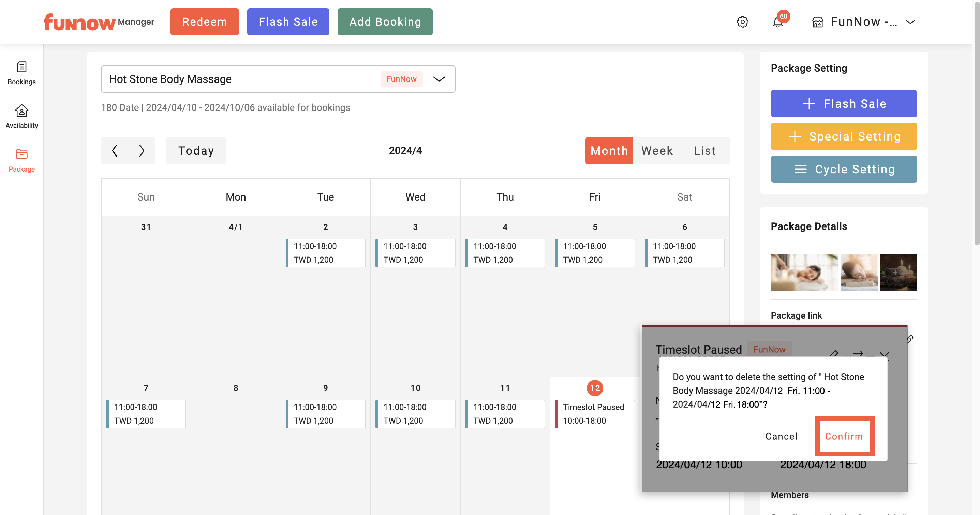
Task: Open the +2 more photos thumbnail
Action: [x=899, y=272]
